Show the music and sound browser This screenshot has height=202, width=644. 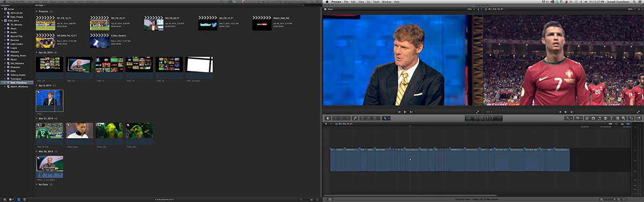tap(599, 118)
